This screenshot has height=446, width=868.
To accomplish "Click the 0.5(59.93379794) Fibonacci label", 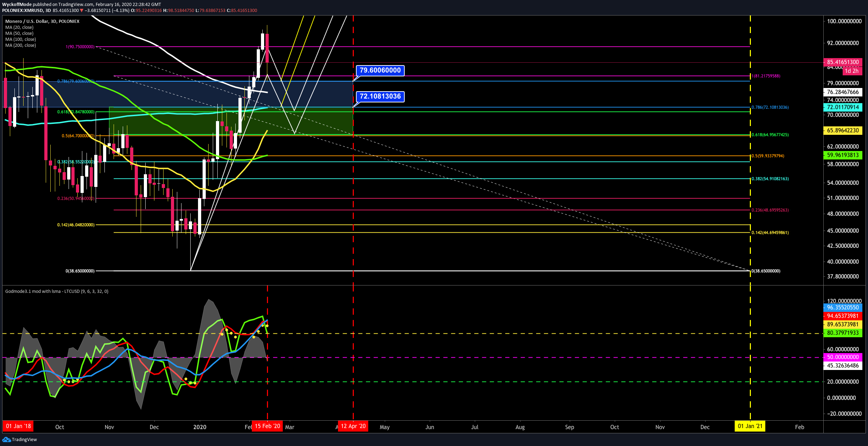I will 768,156.
